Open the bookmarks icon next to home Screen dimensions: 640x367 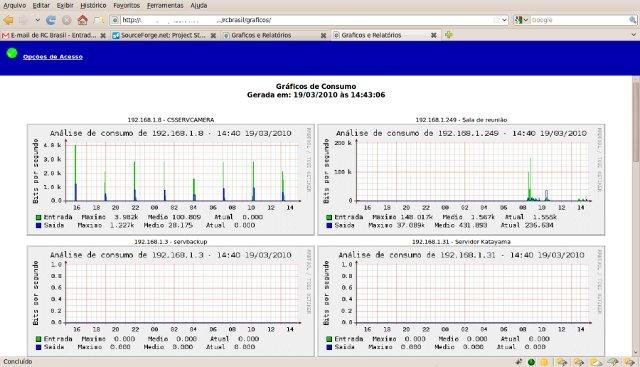coord(98,20)
